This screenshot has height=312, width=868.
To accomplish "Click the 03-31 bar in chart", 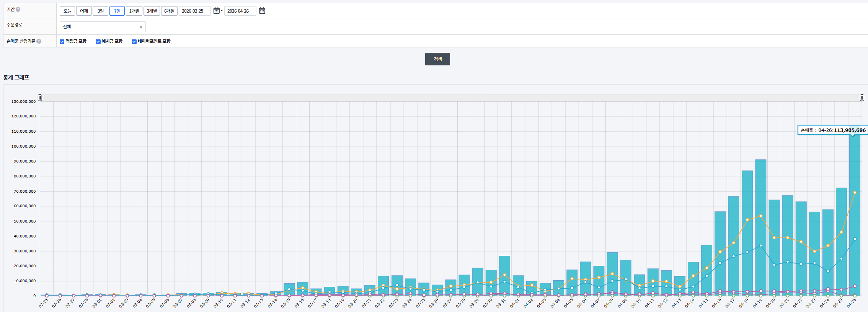I will (x=504, y=276).
